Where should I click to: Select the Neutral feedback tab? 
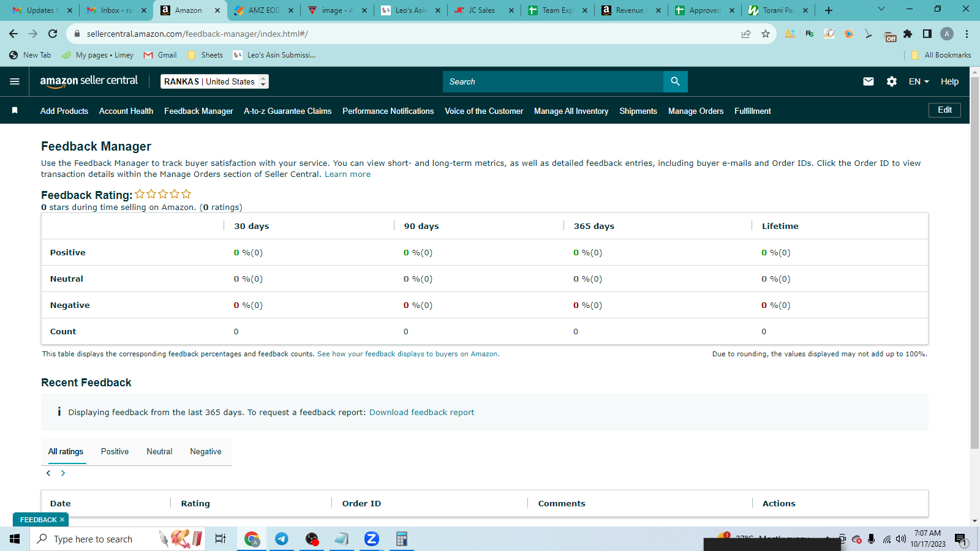coord(159,452)
